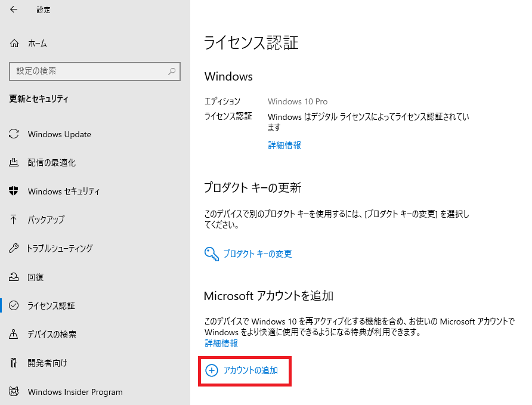Click the 回復 recovery icon
532x405 pixels.
click(14, 277)
